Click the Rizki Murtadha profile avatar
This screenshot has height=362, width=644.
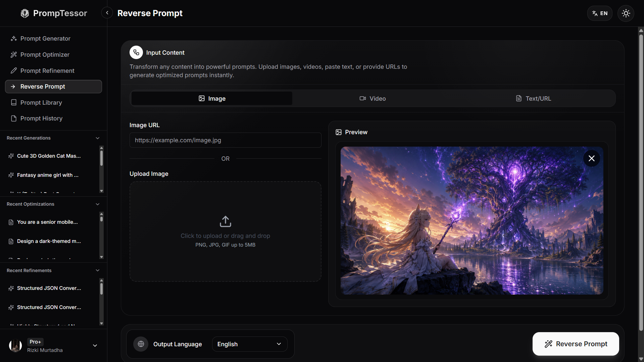click(x=15, y=346)
